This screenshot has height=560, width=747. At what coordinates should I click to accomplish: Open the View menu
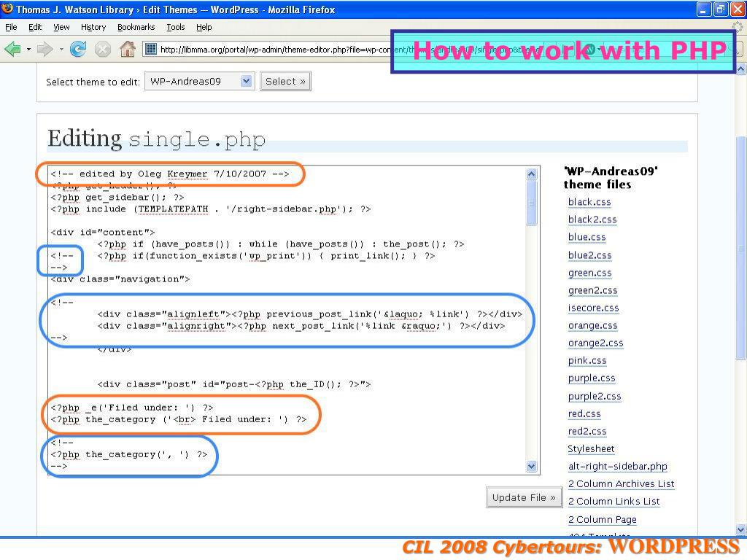61,27
